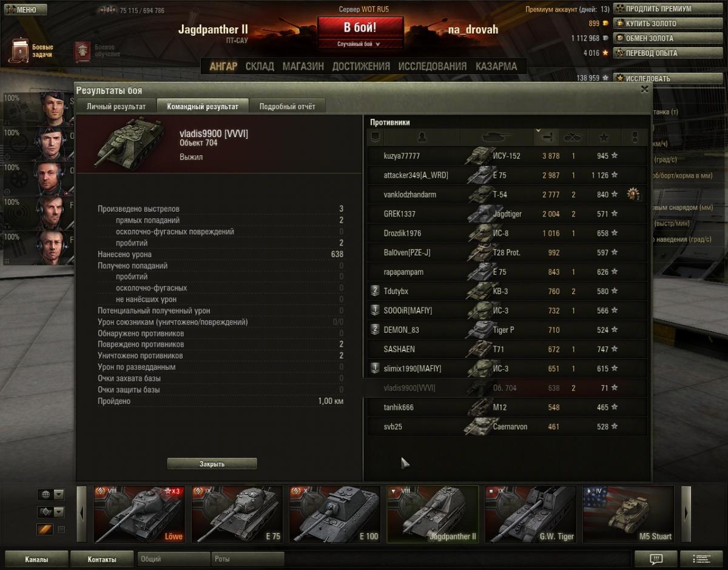Click notifications speech bubble icon

tap(656, 558)
